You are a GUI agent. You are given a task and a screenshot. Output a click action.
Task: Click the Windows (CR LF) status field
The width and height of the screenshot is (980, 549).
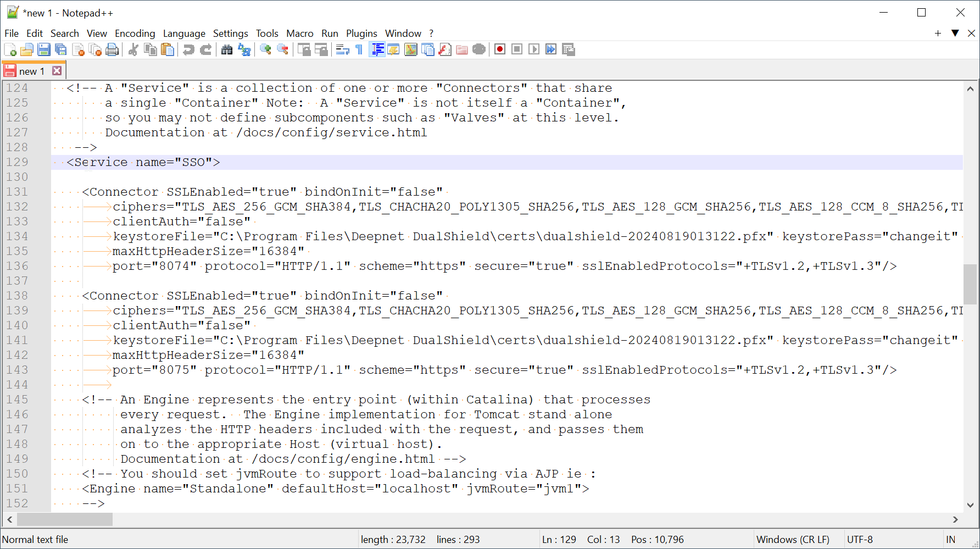tap(792, 539)
